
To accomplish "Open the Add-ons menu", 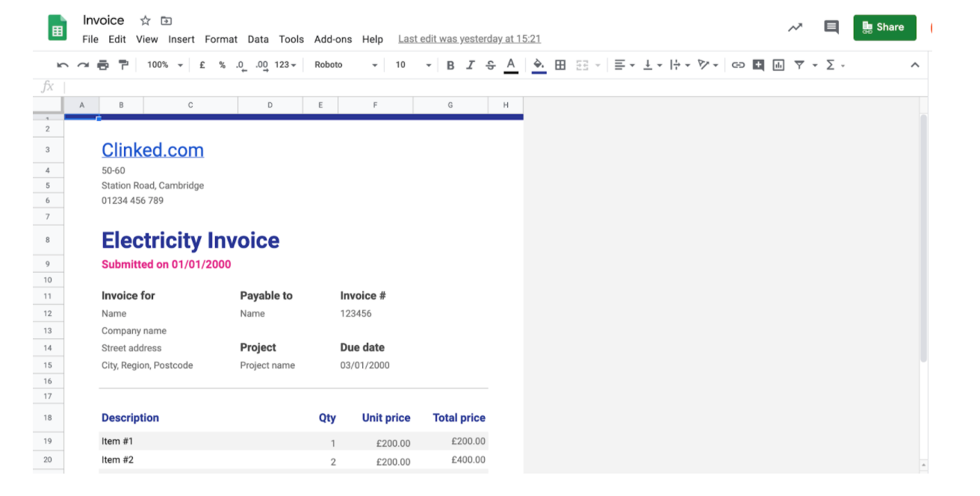I will click(333, 39).
